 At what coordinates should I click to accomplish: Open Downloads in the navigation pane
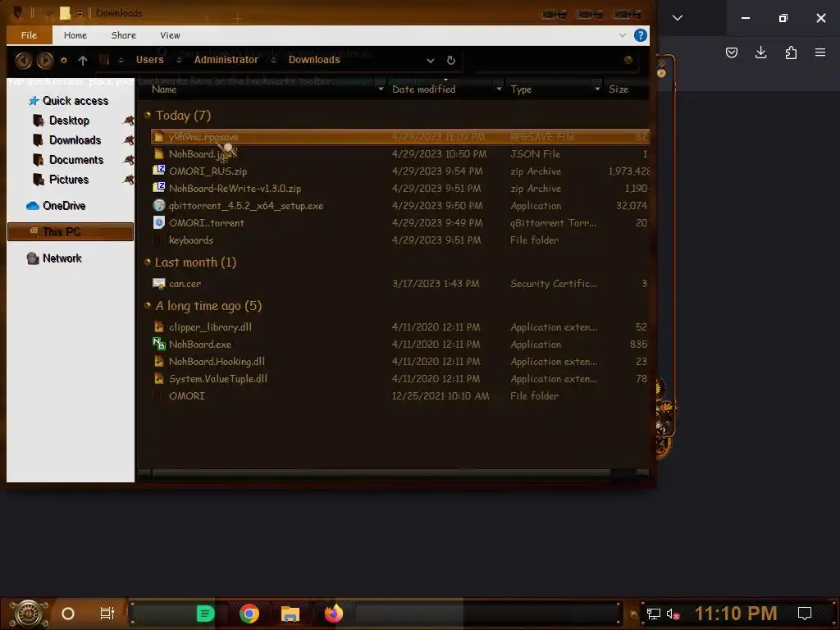(x=75, y=140)
